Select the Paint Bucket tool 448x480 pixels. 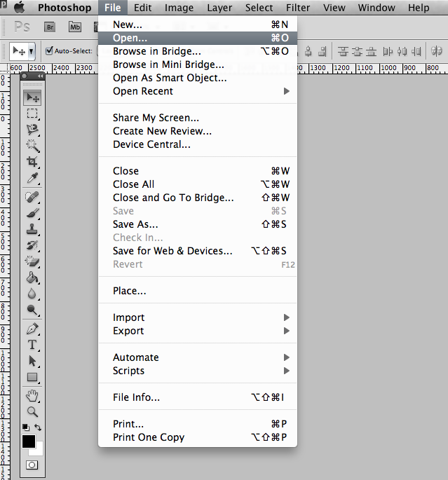point(32,277)
